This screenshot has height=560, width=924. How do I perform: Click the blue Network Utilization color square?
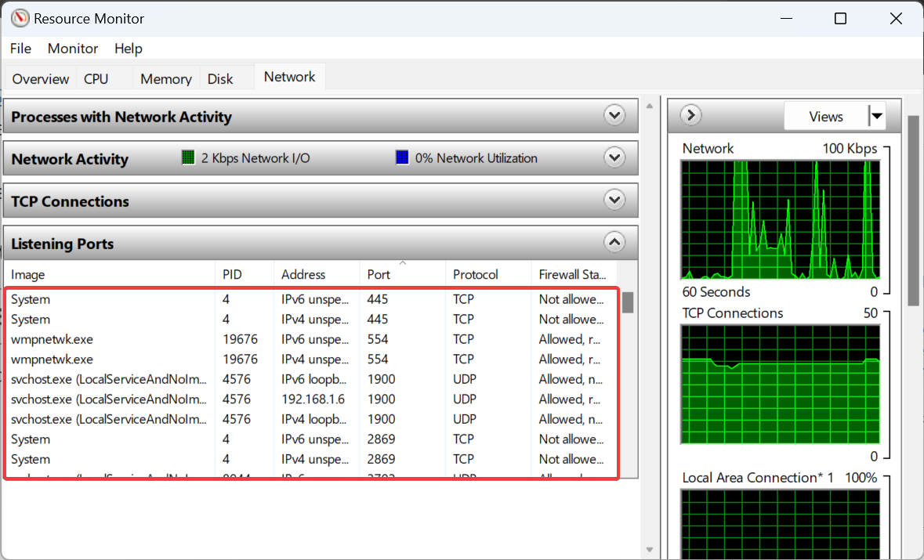[402, 157]
